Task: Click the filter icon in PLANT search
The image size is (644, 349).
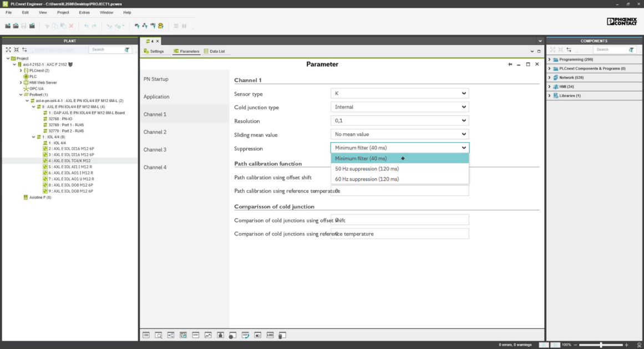Action: coord(127,50)
